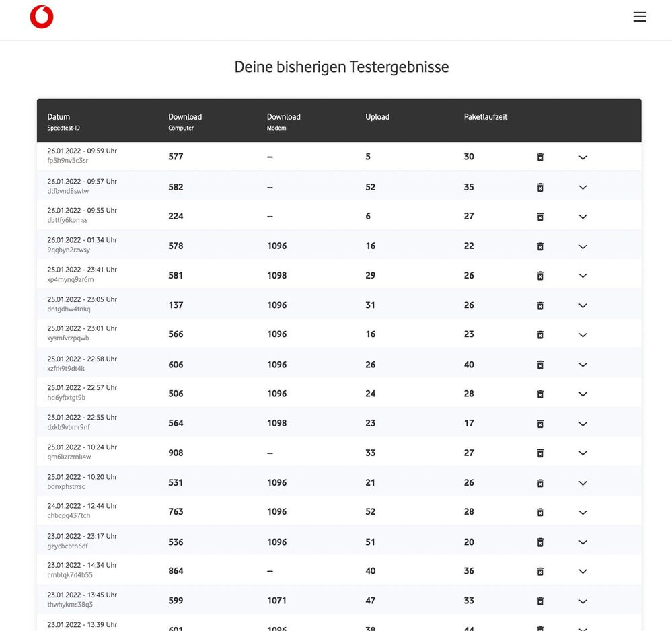Expand details for 25.01.2022 23:01 test
The height and width of the screenshot is (631, 672).
pyautogui.click(x=583, y=335)
